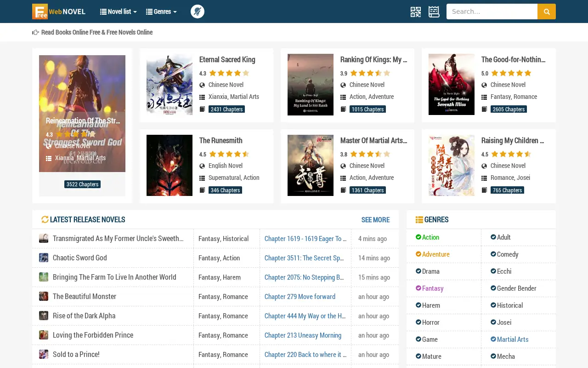Click the 1015 Chapters badge

click(x=367, y=109)
